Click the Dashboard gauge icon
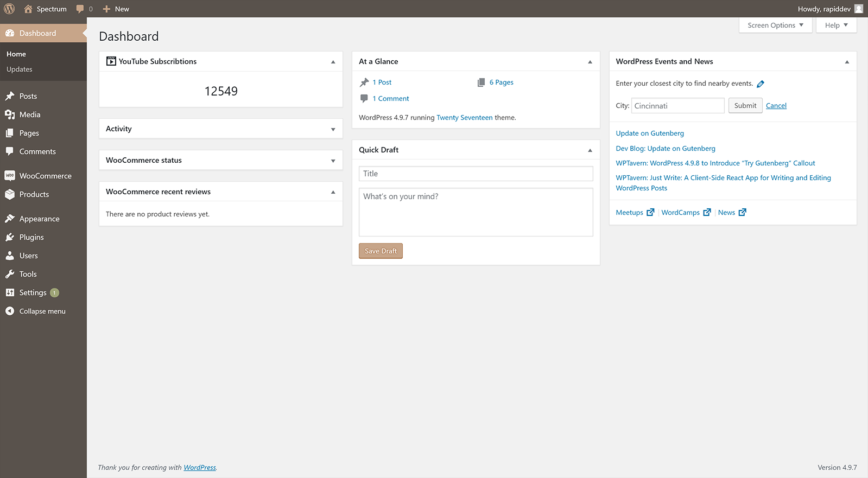This screenshot has height=478, width=868. pyautogui.click(x=10, y=33)
